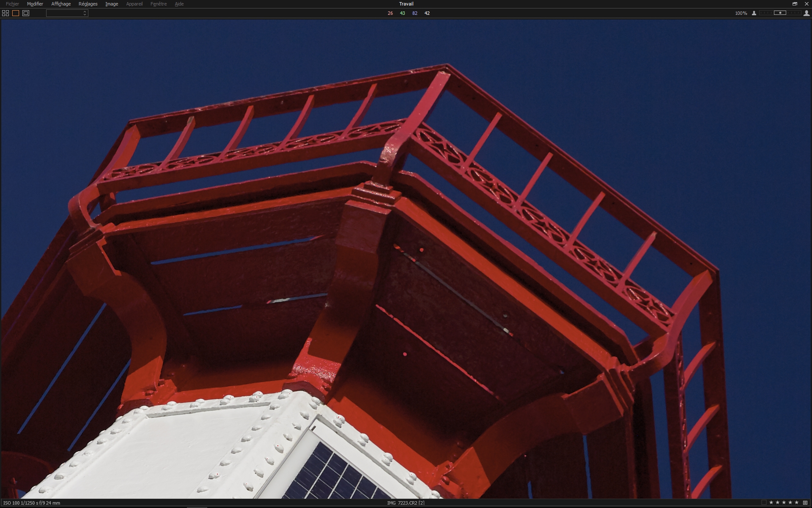The width and height of the screenshot is (812, 508).
Task: Restore down the application window
Action: 795,4
